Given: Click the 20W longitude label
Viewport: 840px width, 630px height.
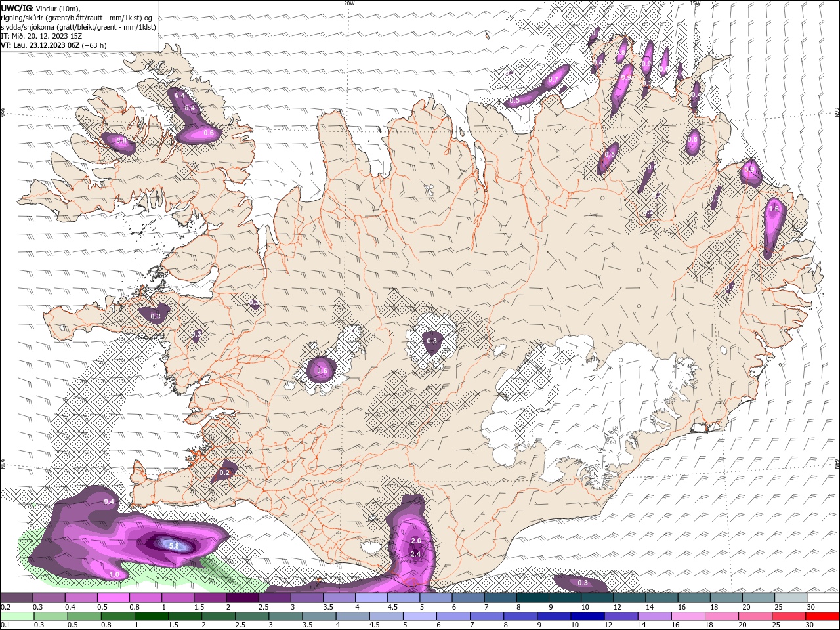Looking at the screenshot, I should pos(349,3).
